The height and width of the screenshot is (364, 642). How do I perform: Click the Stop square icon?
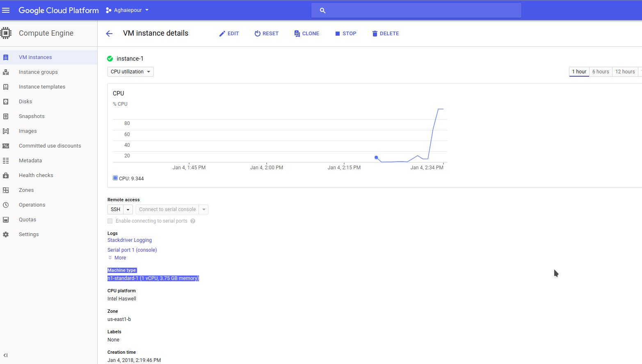coord(338,34)
